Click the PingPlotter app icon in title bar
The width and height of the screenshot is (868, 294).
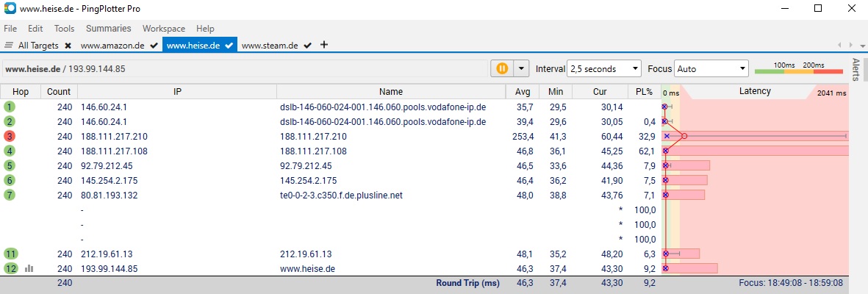click(10, 8)
